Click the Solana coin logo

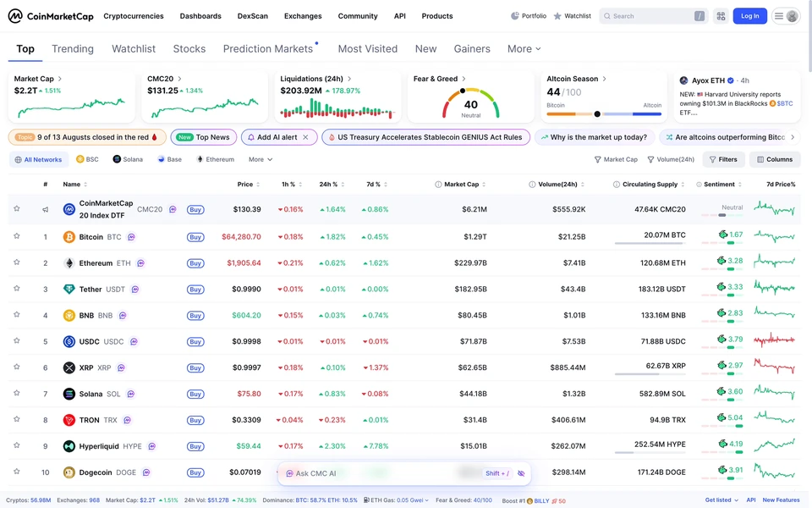pos(69,394)
